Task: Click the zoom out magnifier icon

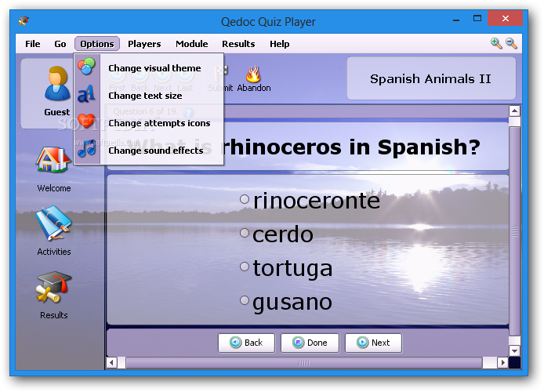Action: 511,43
